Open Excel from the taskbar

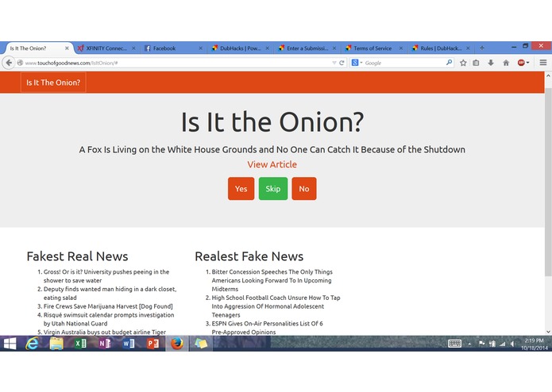pos(80,344)
